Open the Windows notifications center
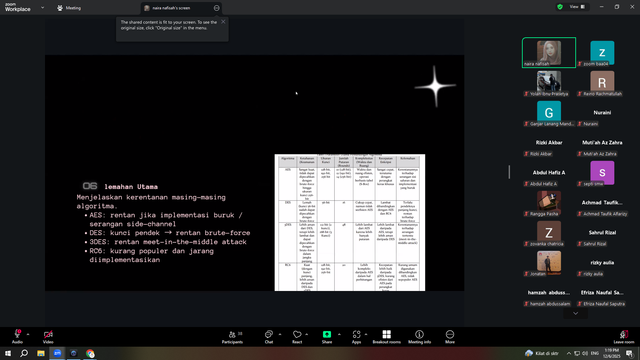This screenshot has height=360, width=640. click(x=629, y=353)
